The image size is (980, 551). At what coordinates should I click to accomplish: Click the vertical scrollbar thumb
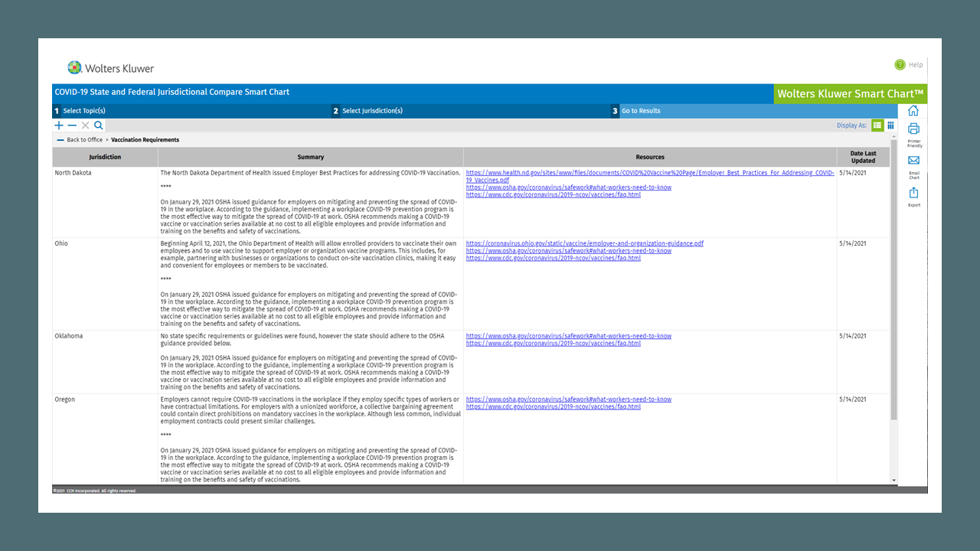(x=893, y=279)
